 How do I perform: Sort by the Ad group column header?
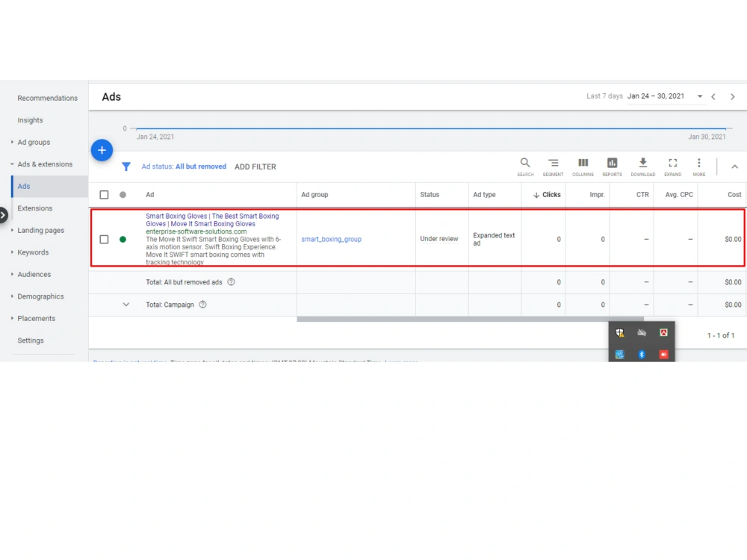314,195
